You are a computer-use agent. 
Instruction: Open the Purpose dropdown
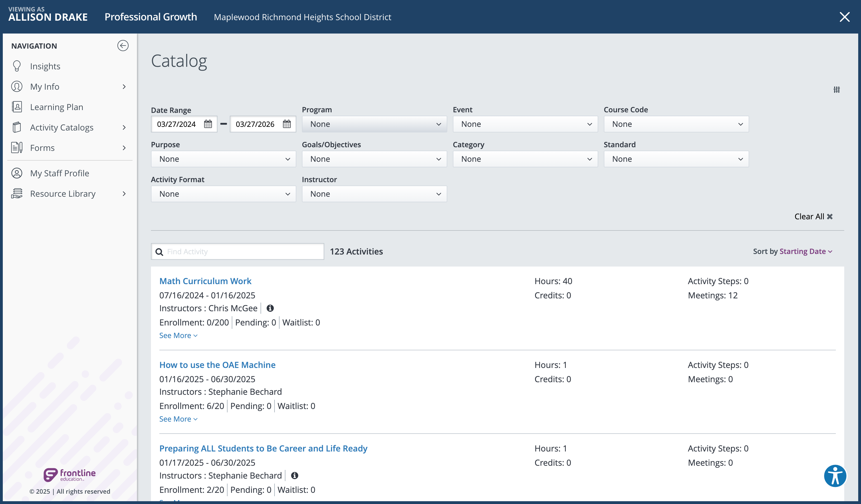point(223,159)
